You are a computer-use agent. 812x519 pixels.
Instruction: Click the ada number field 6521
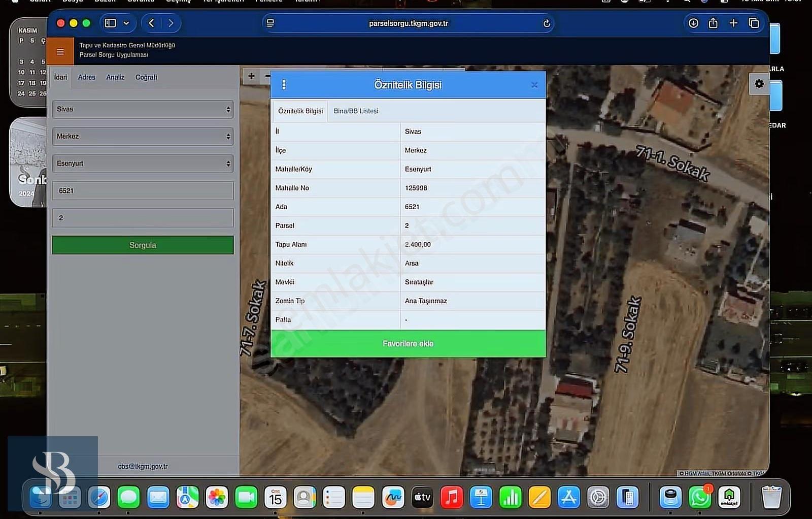tap(143, 191)
